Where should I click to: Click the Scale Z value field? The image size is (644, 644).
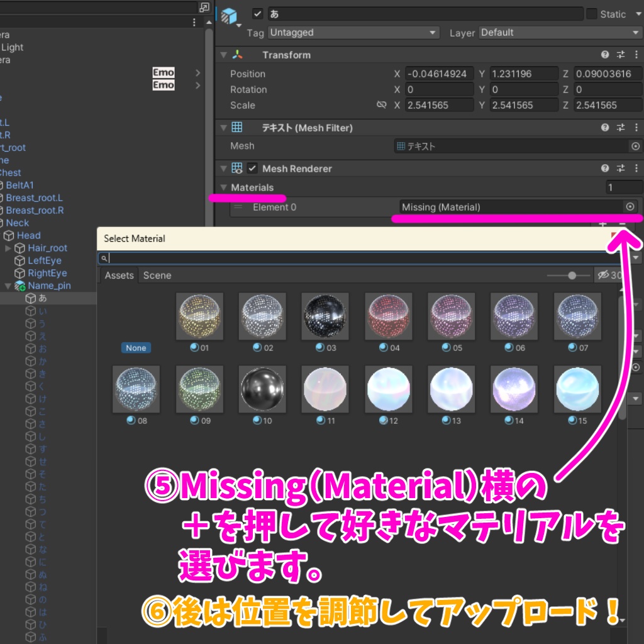tap(608, 105)
